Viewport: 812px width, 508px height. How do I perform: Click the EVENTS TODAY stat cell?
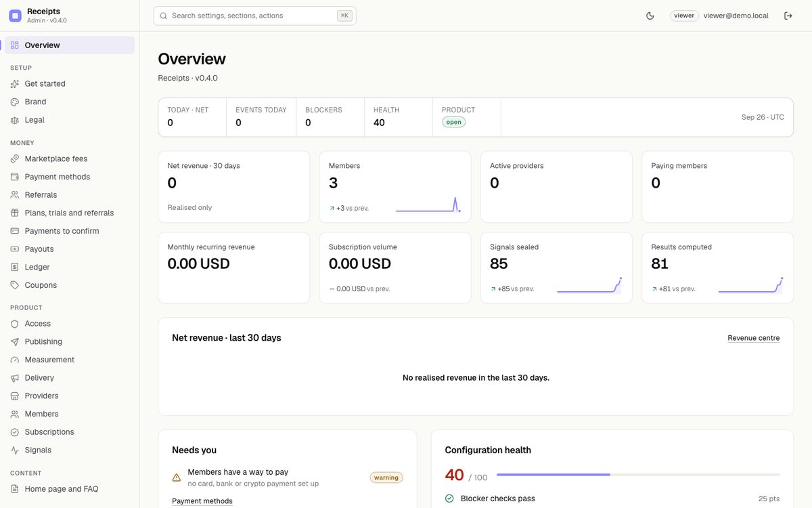point(261,117)
